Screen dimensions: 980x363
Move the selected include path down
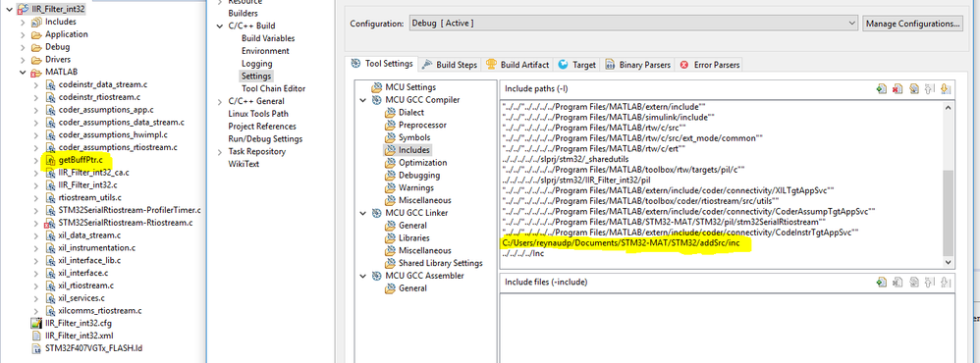pos(945,89)
